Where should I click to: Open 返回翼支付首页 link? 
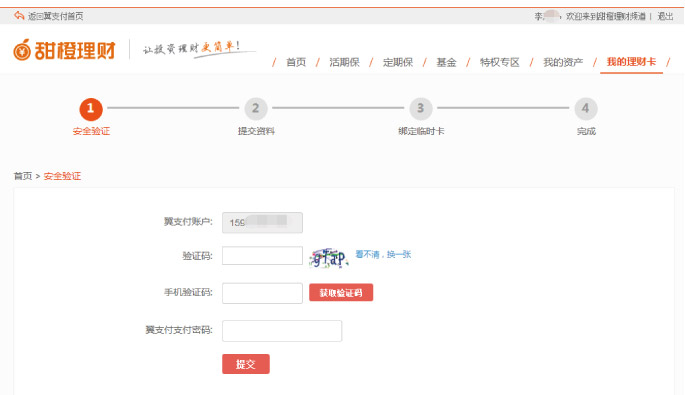55,16
